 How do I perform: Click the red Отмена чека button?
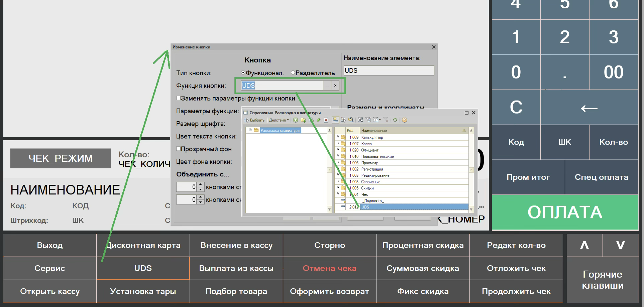(330, 268)
